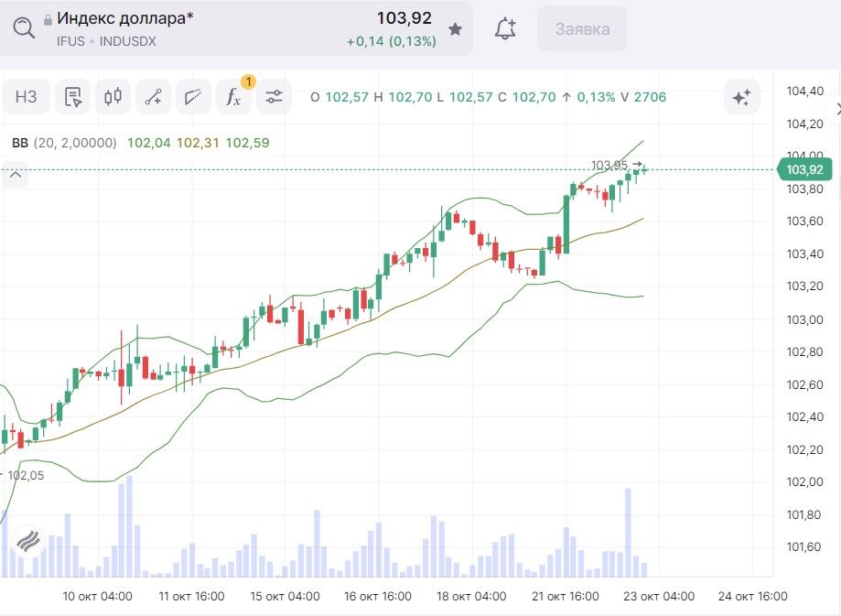Click the search magnifier icon
The image size is (841, 616).
24,28
